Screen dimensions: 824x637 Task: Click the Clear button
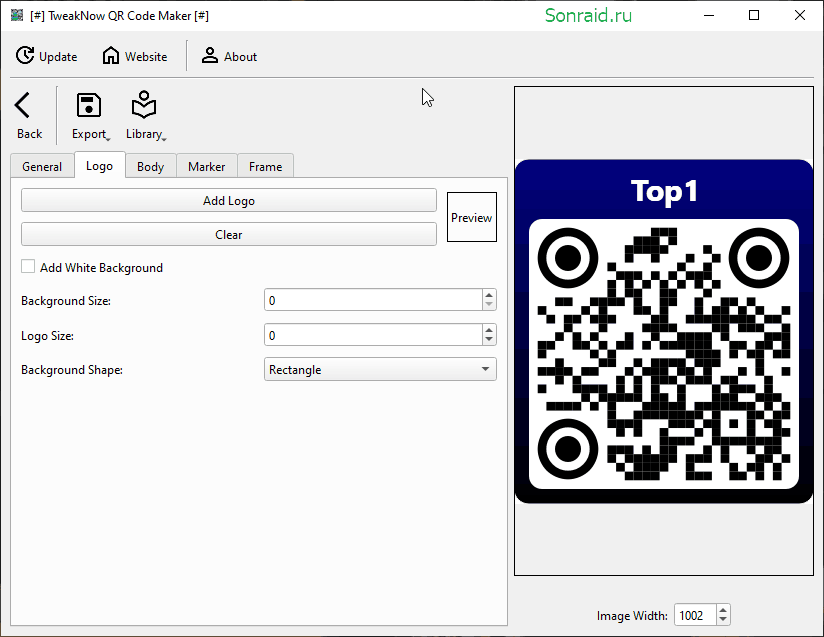[229, 234]
